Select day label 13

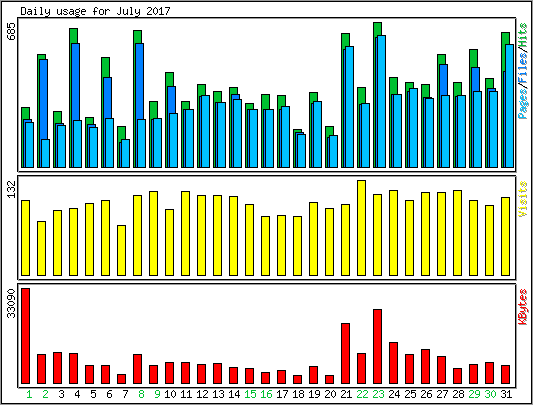[x=218, y=394]
